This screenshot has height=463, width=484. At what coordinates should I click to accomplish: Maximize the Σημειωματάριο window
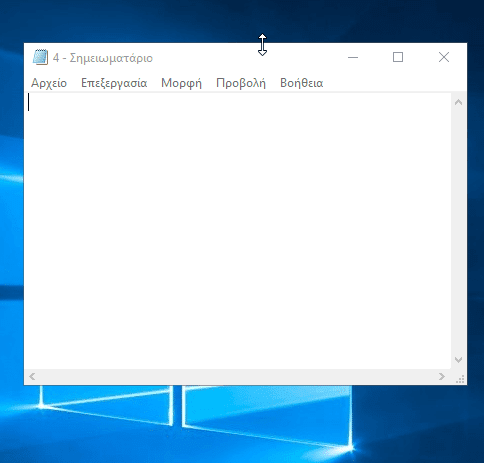(x=398, y=57)
